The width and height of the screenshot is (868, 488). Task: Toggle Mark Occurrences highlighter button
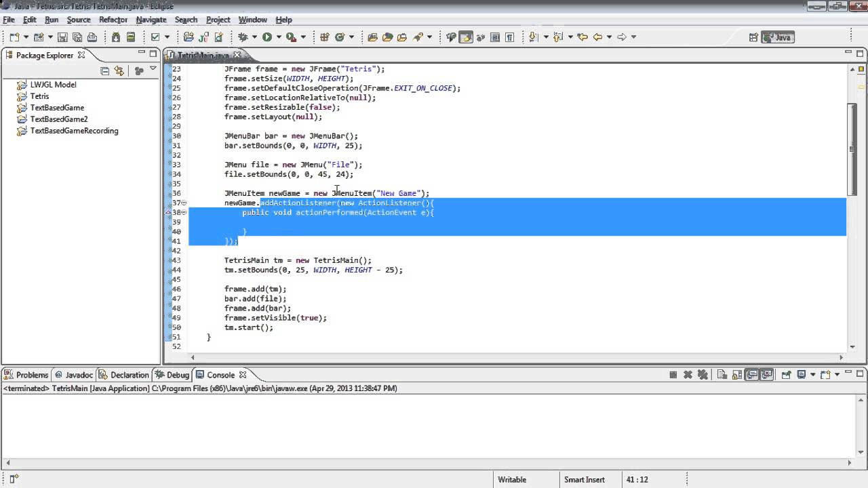click(x=466, y=37)
